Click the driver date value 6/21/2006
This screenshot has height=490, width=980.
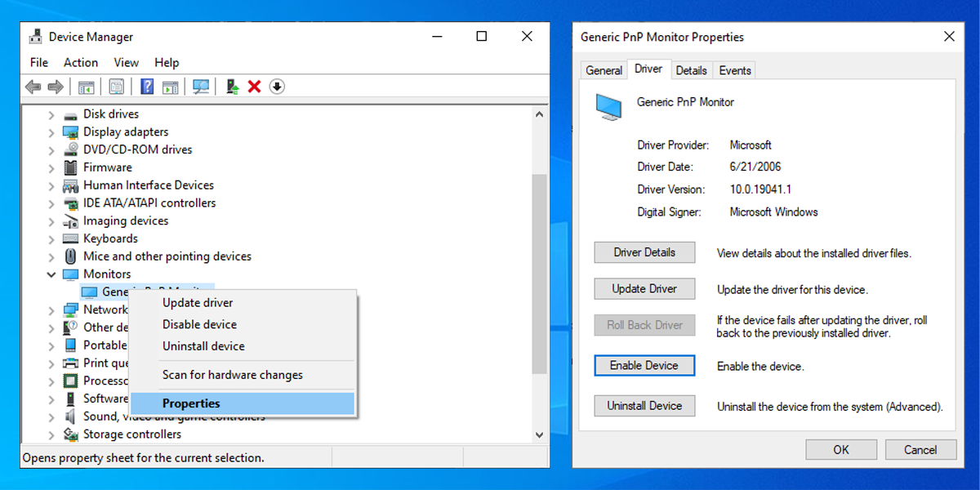coord(755,167)
